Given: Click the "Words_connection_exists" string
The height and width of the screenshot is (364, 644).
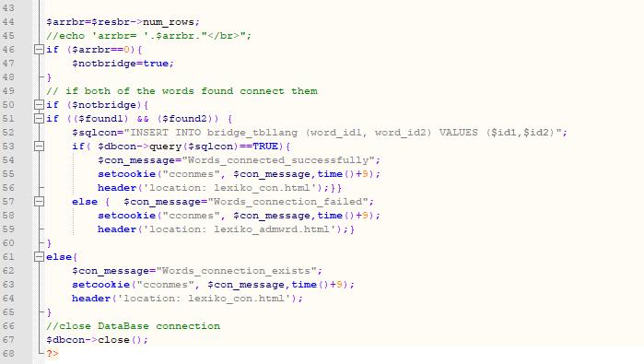Looking at the screenshot, I should (236, 271).
